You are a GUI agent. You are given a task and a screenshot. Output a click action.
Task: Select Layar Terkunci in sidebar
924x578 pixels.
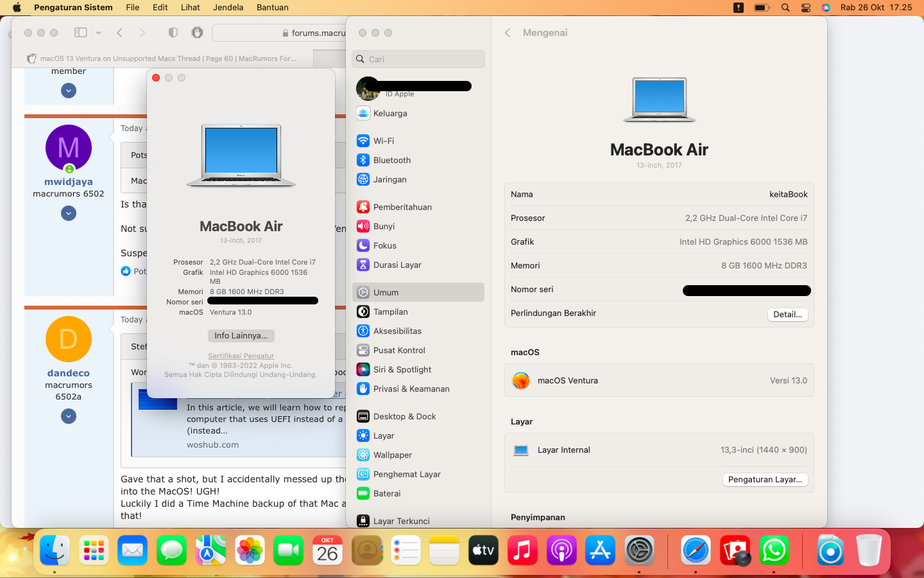418,521
